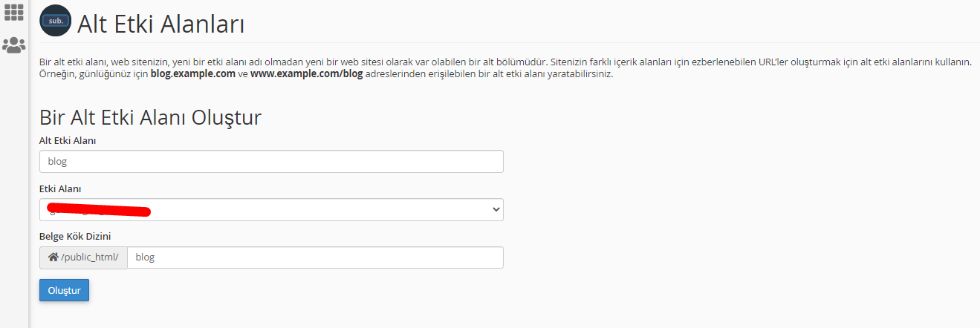Click the "Bir Alt Etki Alanı Oluştur" heading
Screen dimensions: 980x328
coord(150,117)
